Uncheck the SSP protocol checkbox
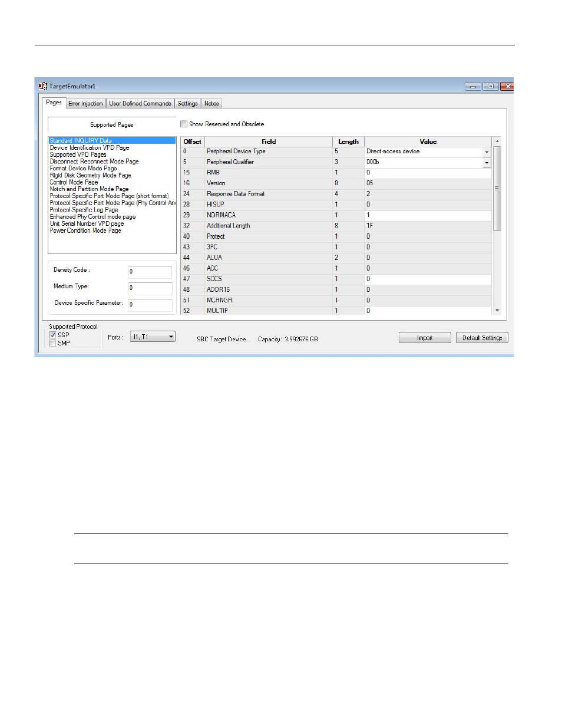The width and height of the screenshot is (562, 728). coord(53,335)
